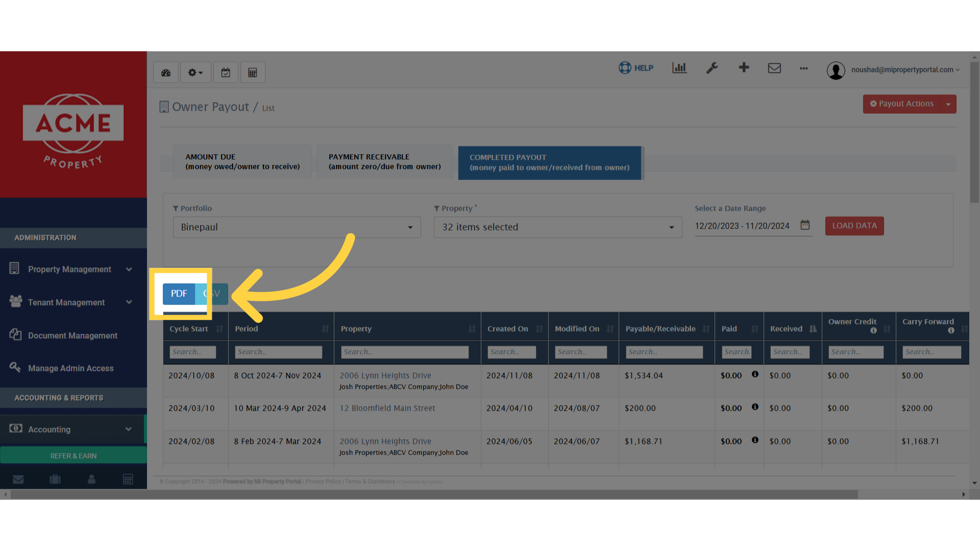Open the settings gear dropdown in toolbar
This screenshot has width=980, height=551.
(195, 72)
